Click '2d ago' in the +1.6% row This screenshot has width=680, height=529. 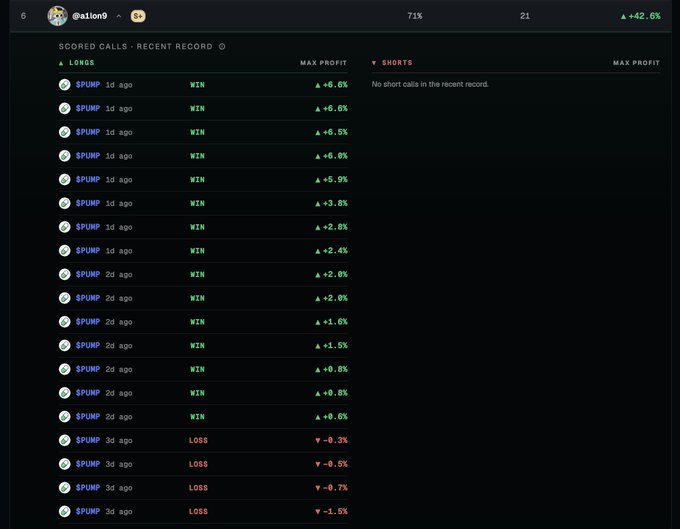pos(119,322)
